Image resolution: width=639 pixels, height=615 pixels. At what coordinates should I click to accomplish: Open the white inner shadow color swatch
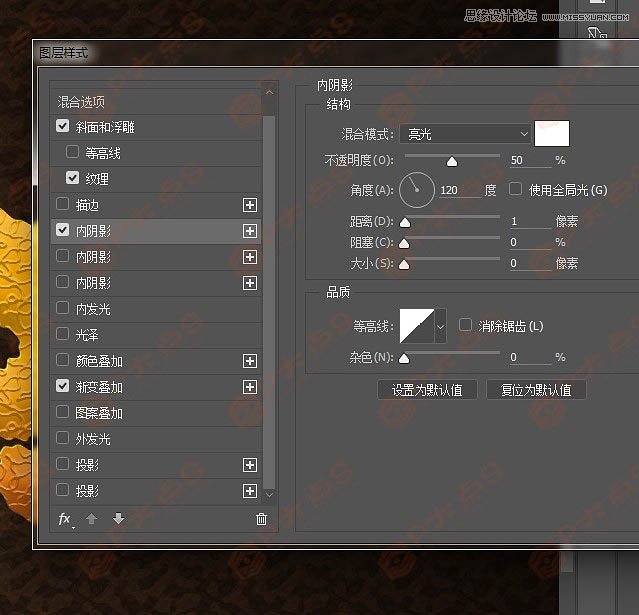[x=552, y=133]
